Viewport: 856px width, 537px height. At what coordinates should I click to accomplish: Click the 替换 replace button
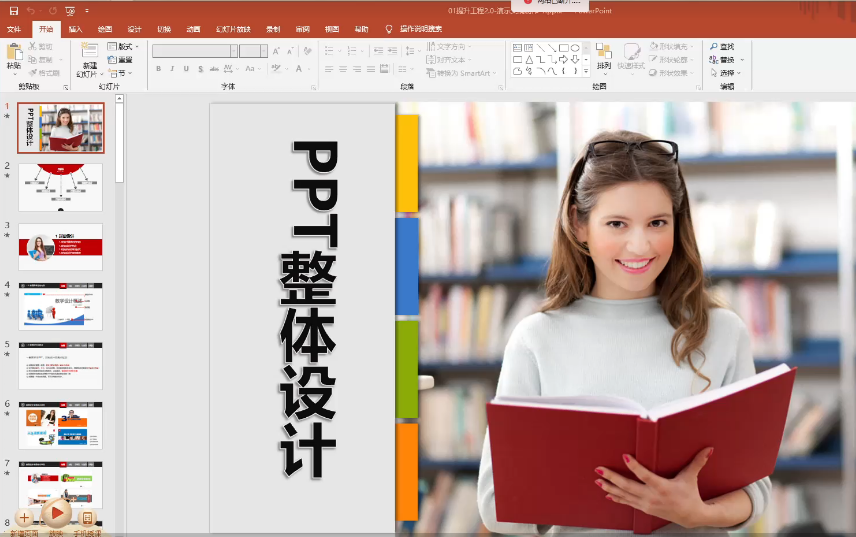[722, 60]
